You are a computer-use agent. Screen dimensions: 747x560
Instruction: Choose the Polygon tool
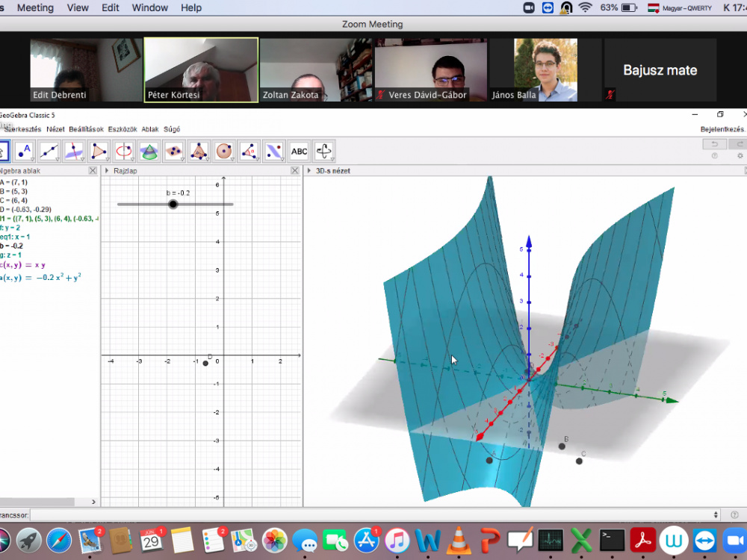click(99, 152)
